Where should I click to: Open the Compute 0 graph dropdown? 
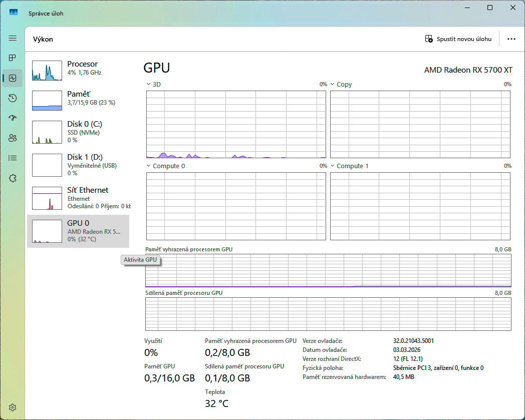click(x=165, y=166)
